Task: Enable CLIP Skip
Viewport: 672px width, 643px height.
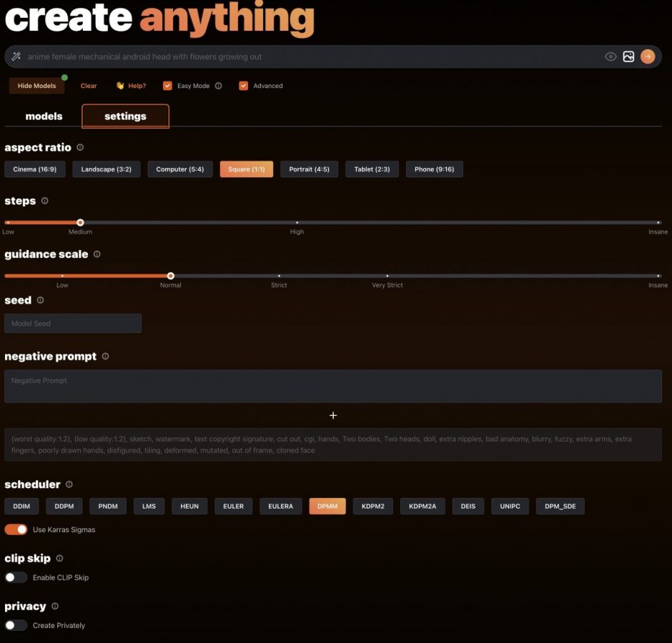Action: coord(16,577)
